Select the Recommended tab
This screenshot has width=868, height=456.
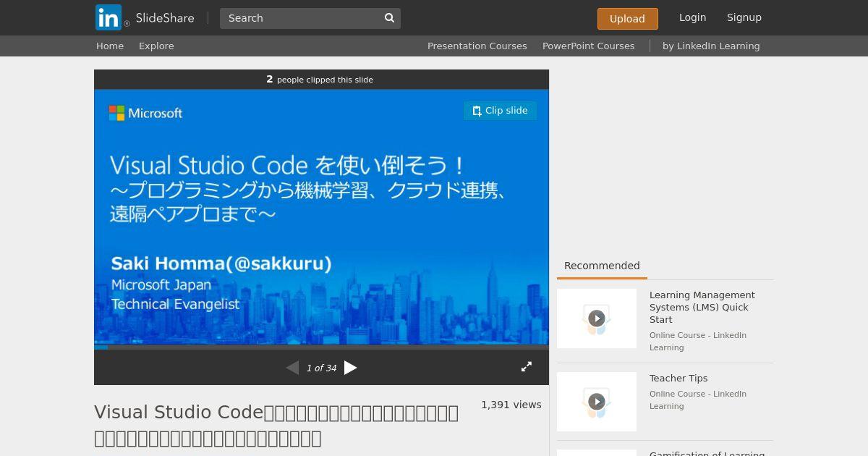pyautogui.click(x=602, y=266)
